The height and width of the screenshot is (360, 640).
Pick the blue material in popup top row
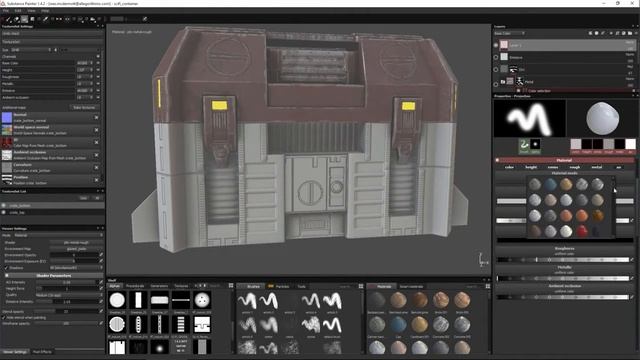[x=550, y=184]
